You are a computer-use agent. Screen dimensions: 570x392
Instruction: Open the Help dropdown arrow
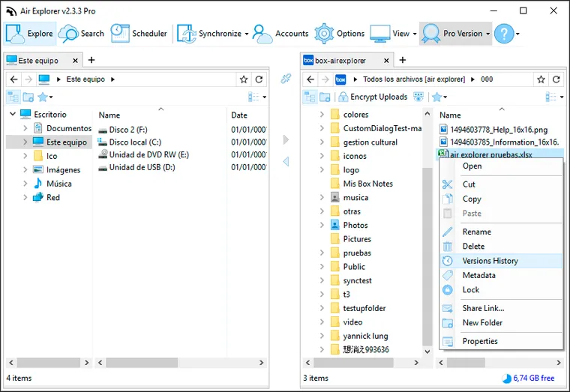point(517,34)
